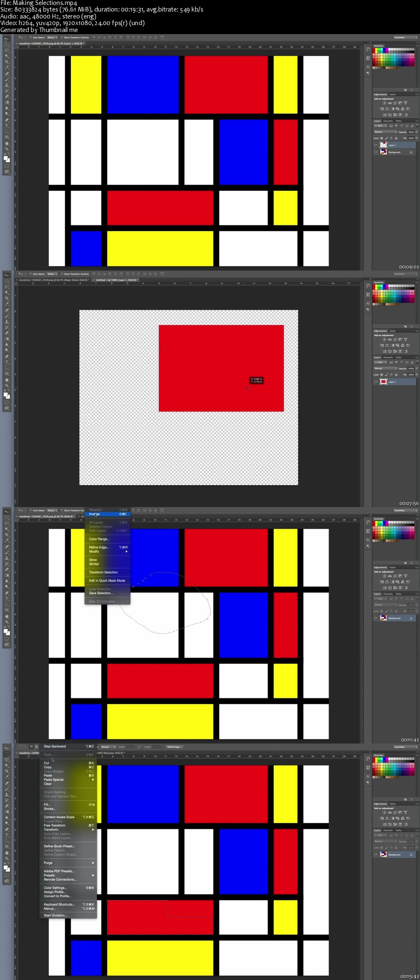
Task: Toggle lock transparent pixels in the 00:04:03 frame
Action: tap(381, 138)
